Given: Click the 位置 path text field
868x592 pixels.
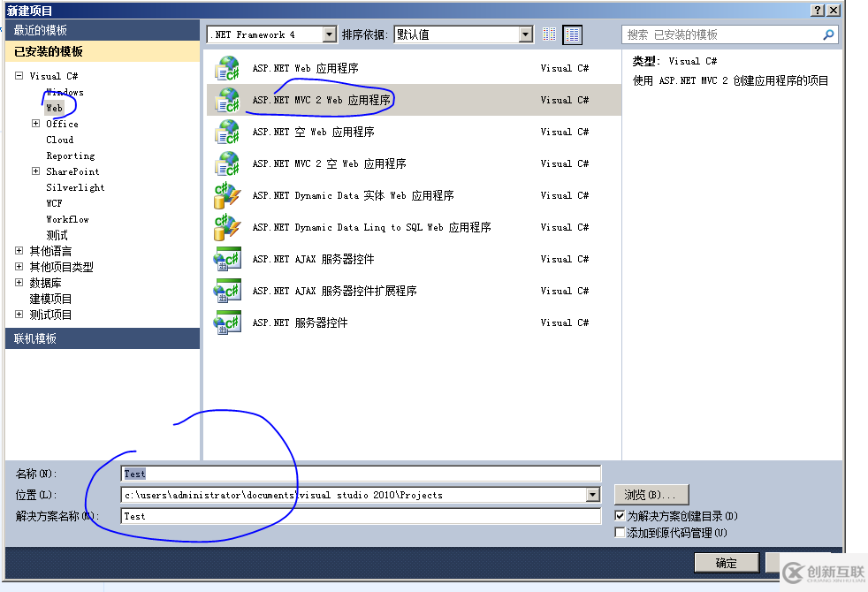Looking at the screenshot, I should (354, 495).
